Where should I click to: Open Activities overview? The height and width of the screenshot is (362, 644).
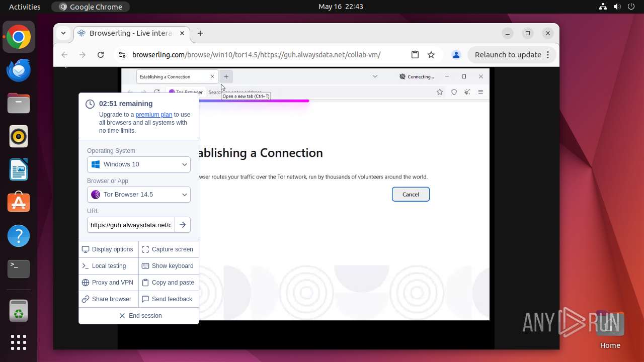click(25, 7)
